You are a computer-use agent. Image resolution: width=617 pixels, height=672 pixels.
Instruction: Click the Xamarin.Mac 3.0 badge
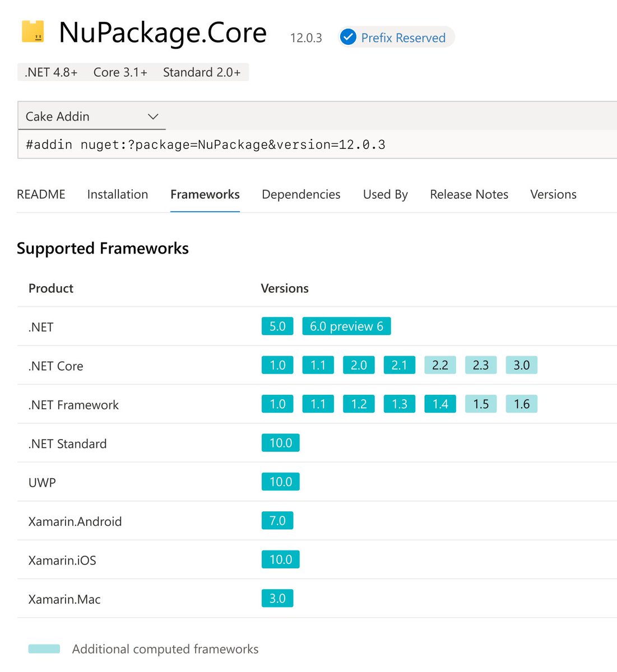[x=277, y=598]
